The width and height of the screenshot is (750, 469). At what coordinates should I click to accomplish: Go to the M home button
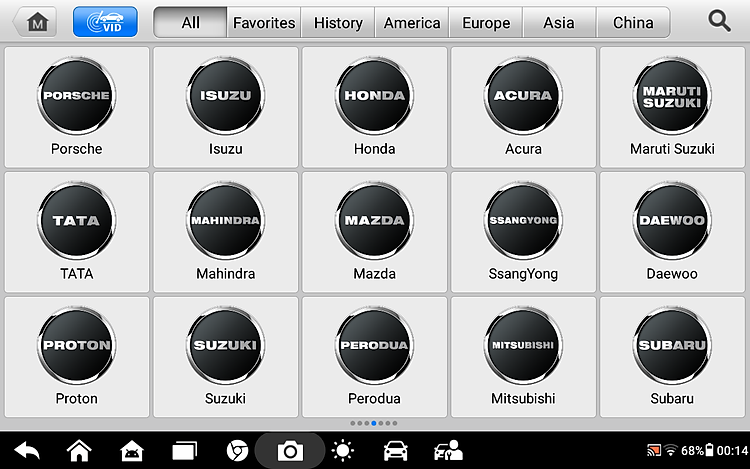pyautogui.click(x=35, y=22)
